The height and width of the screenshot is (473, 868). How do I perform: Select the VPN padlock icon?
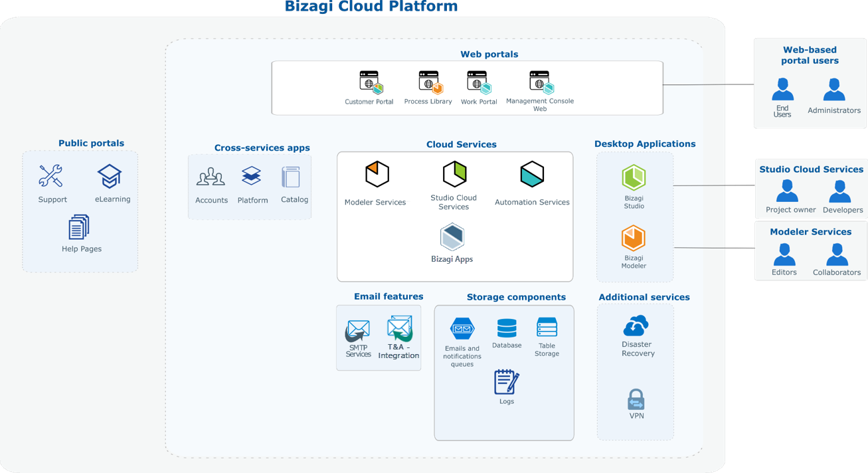pyautogui.click(x=636, y=399)
